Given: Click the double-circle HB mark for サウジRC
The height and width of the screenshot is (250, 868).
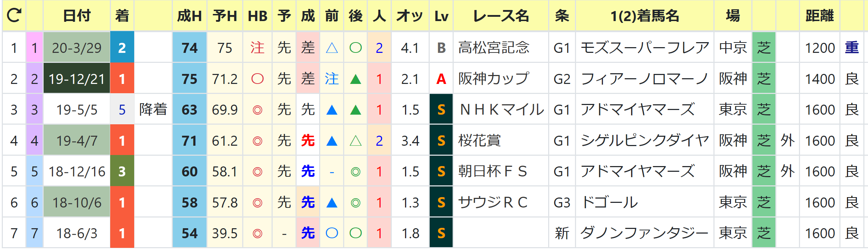Looking at the screenshot, I should point(257,203).
